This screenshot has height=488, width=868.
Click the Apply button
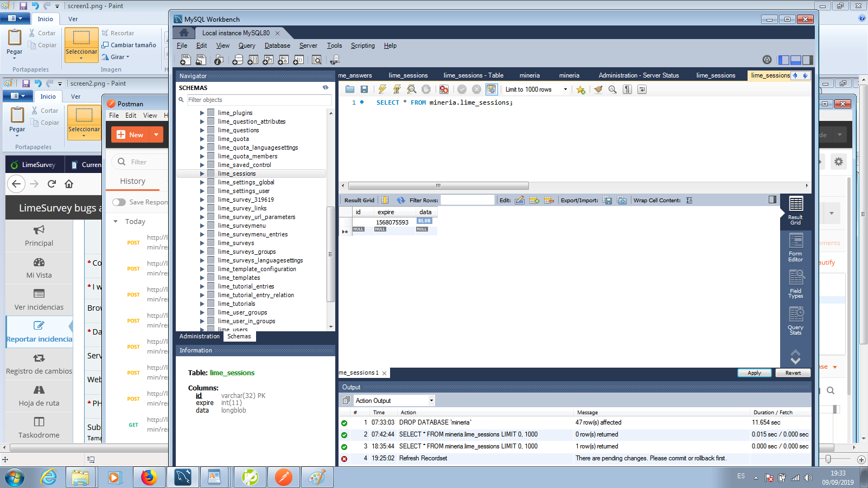[754, 373]
